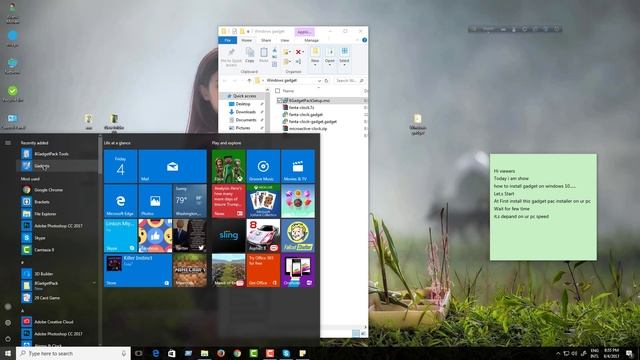Open Edge from the taskbar
640x360 pixels.
(156, 353)
